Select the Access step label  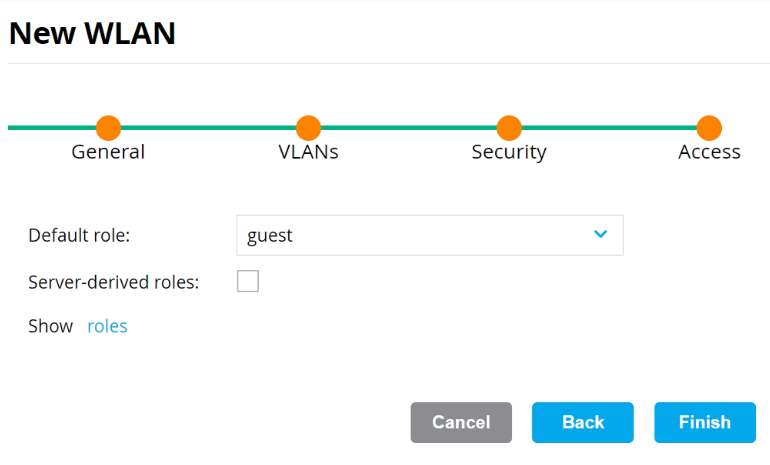709,152
